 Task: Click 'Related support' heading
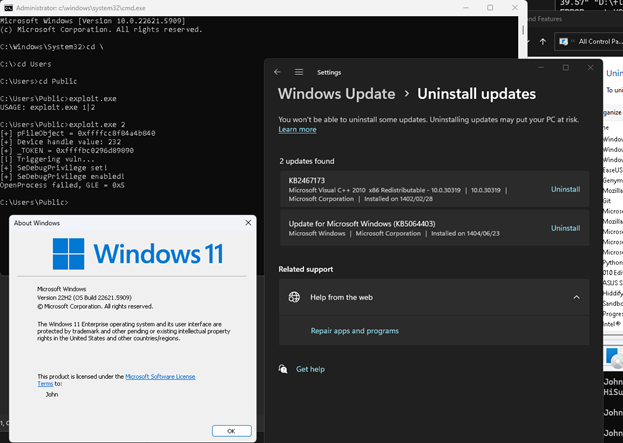pyautogui.click(x=306, y=269)
